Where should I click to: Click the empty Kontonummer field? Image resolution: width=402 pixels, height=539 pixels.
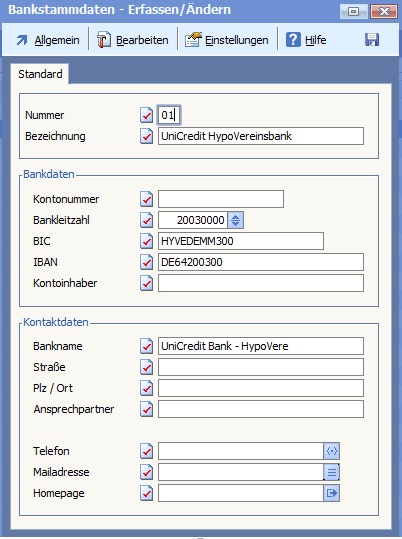221,199
